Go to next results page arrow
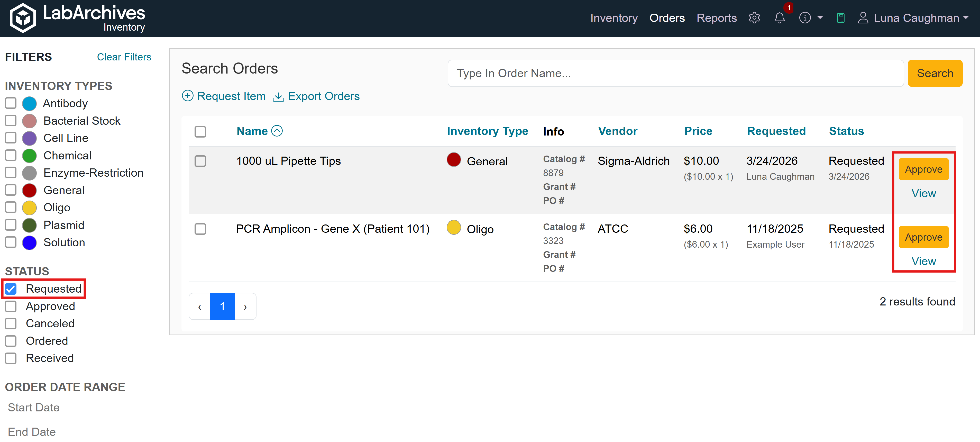The width and height of the screenshot is (980, 442). tap(245, 306)
